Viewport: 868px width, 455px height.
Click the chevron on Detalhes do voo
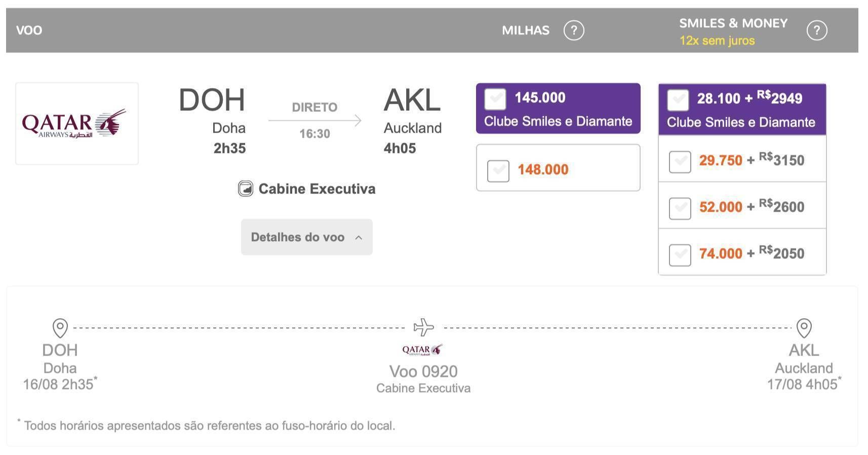pos(359,238)
